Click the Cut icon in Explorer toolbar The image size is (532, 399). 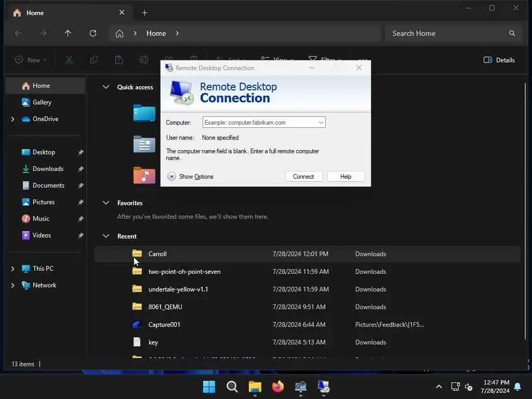[x=69, y=60]
